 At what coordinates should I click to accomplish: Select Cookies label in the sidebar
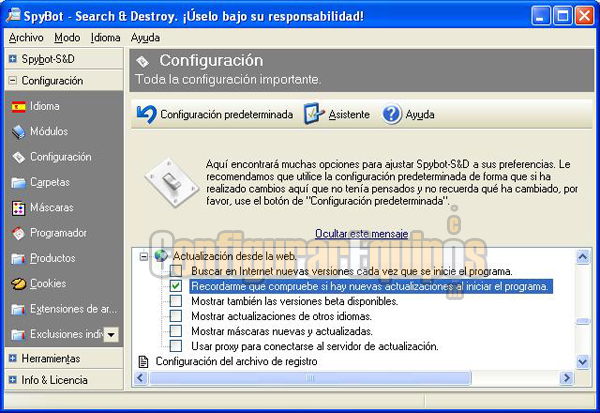pyautogui.click(x=48, y=283)
